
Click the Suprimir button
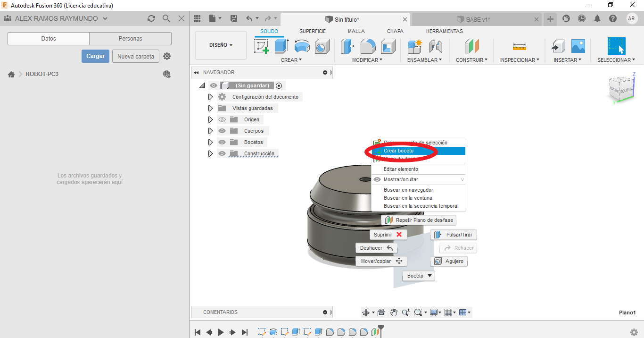point(388,235)
